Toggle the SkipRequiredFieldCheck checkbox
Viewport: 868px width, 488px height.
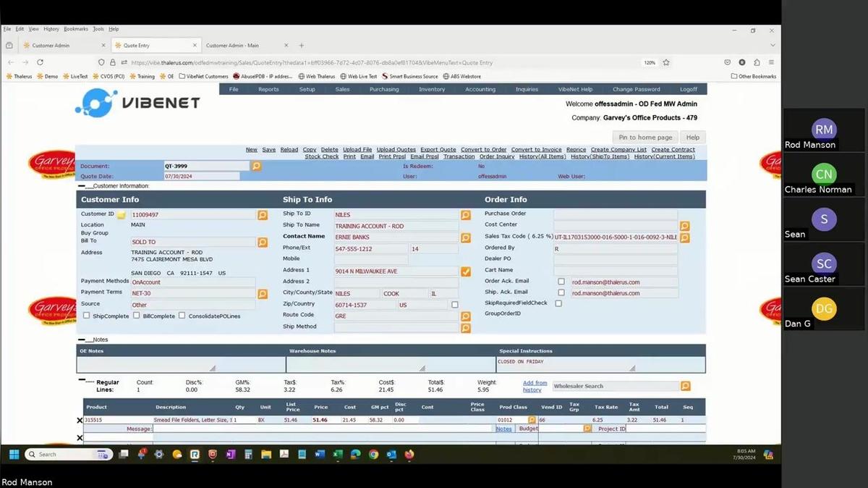tap(558, 303)
